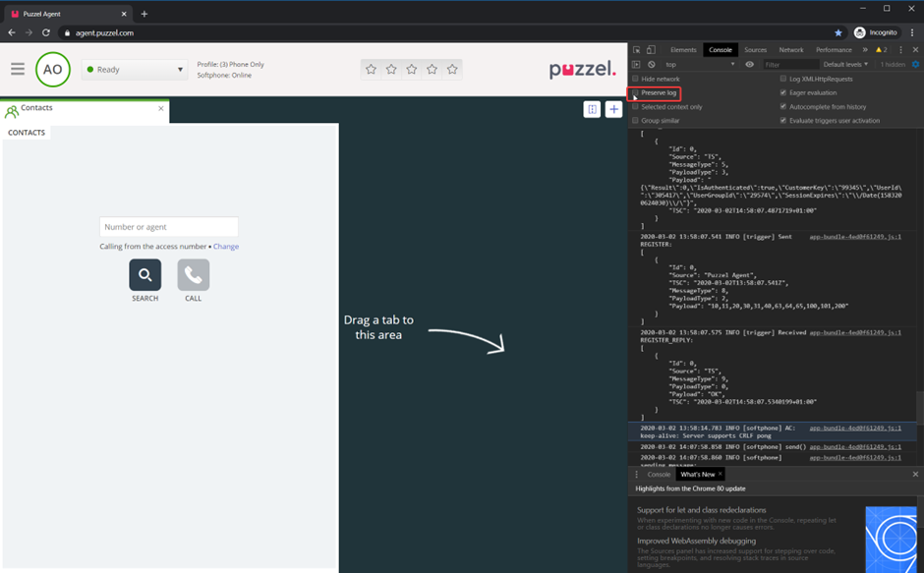Check the Hide network option
The width and height of the screenshot is (924, 573).
tap(636, 79)
